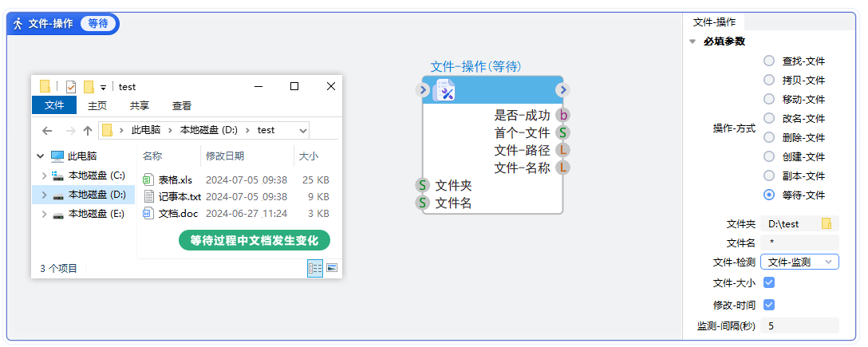Image resolution: width=868 pixels, height=347 pixels.
Task: Select the 创建-文件 radio option
Action: click(x=769, y=156)
